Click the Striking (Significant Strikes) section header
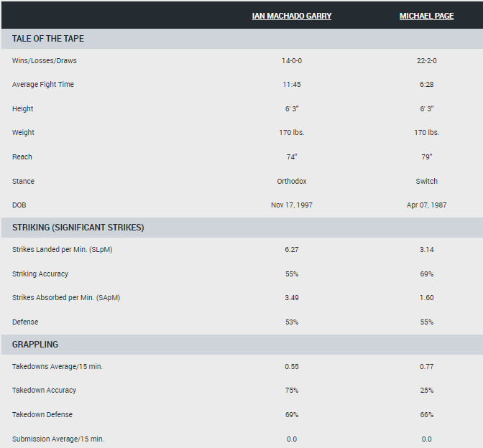The image size is (483, 448). [78, 228]
